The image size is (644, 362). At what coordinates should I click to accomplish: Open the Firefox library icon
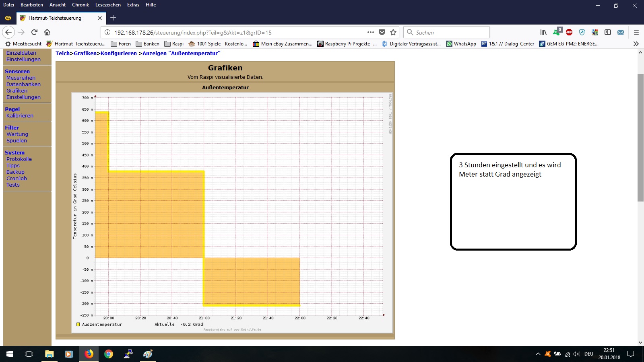click(x=543, y=32)
